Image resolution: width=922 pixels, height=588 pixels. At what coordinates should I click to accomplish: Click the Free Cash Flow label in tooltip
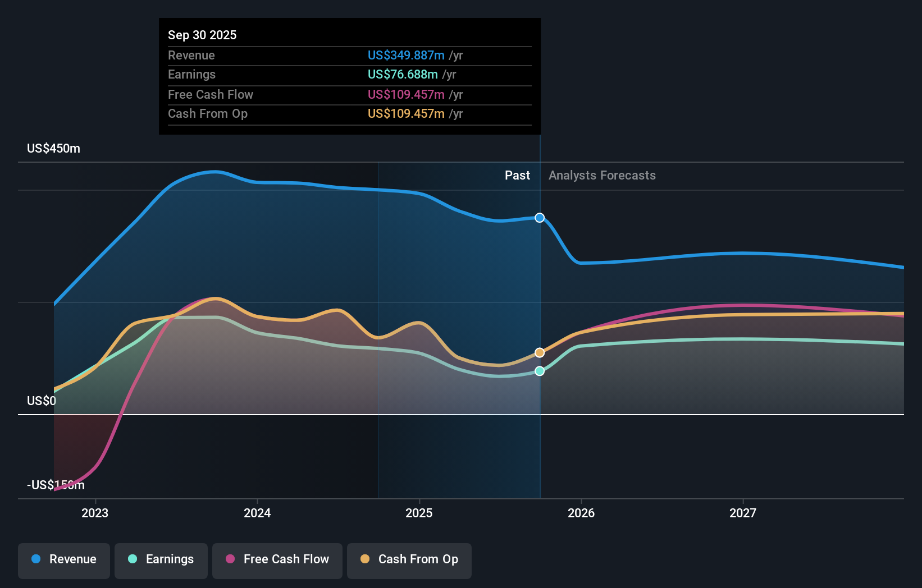tap(211, 94)
